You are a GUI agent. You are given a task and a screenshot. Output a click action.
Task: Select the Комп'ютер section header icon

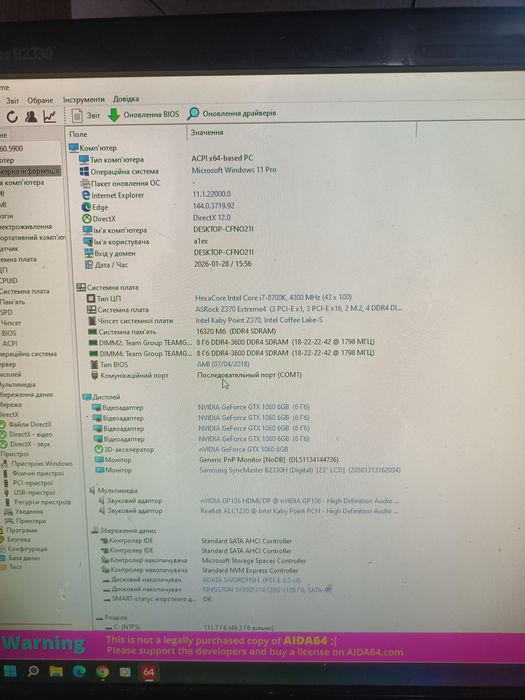click(x=74, y=147)
